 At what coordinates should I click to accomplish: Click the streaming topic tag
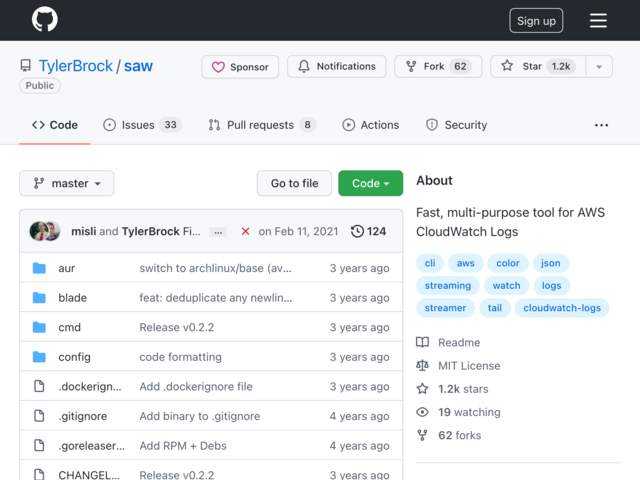[x=448, y=286]
